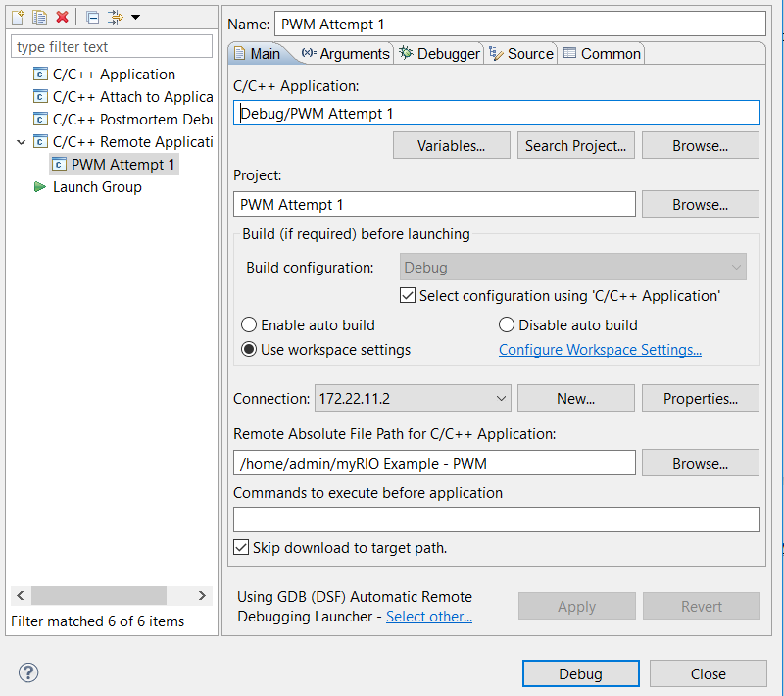Select the Launch Group tree entry
This screenshot has height=696, width=784.
coord(97,187)
